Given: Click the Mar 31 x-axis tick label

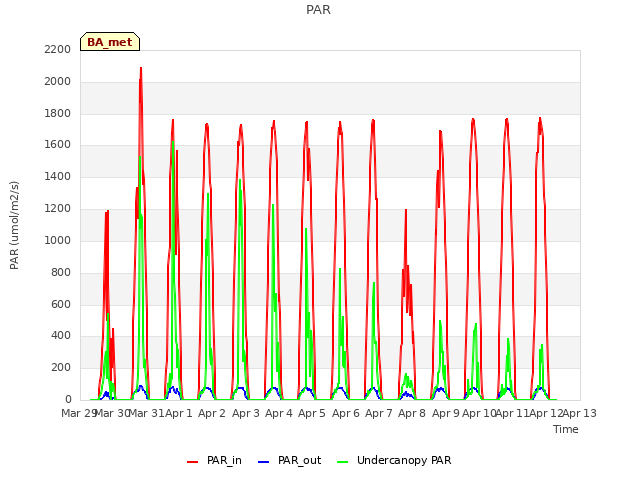Looking at the screenshot, I should [146, 413].
